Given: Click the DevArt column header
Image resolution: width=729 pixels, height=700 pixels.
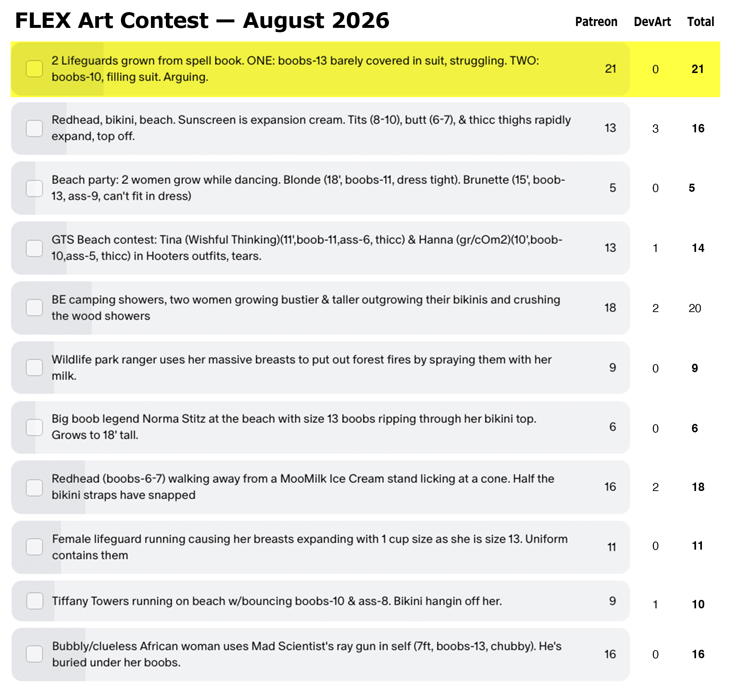Looking at the screenshot, I should pos(652,22).
